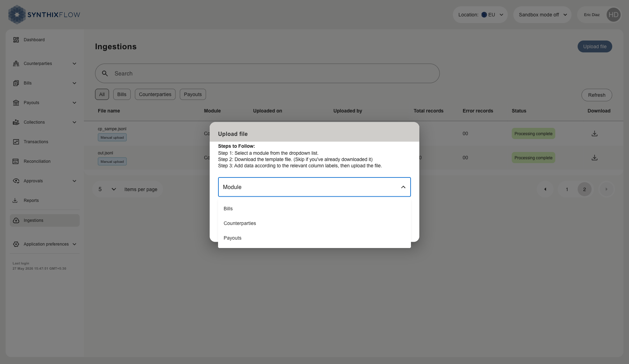The height and width of the screenshot is (364, 629).
Task: Click the out.jsonl file name
Action: click(106, 153)
